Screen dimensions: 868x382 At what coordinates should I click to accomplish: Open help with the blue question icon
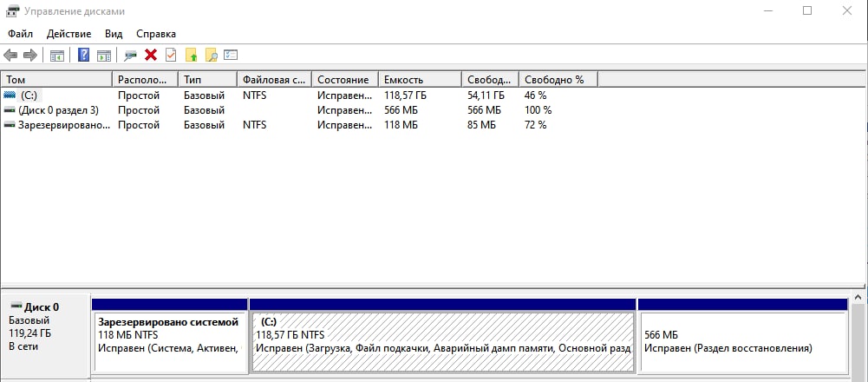[83, 55]
